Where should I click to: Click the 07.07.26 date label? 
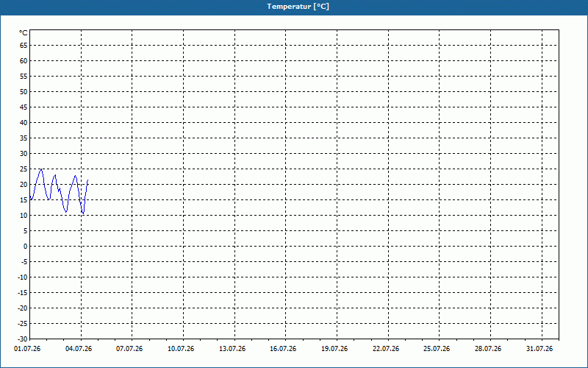(129, 349)
